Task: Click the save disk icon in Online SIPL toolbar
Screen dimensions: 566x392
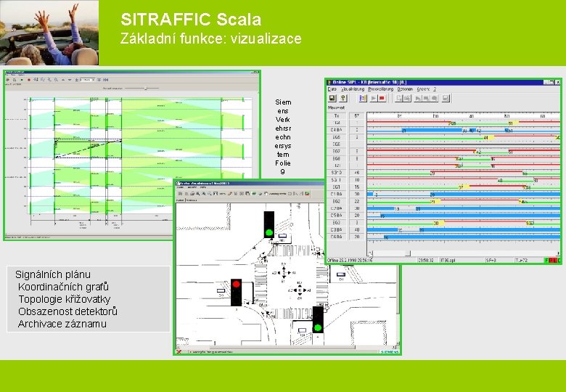Action: pyautogui.click(x=332, y=98)
